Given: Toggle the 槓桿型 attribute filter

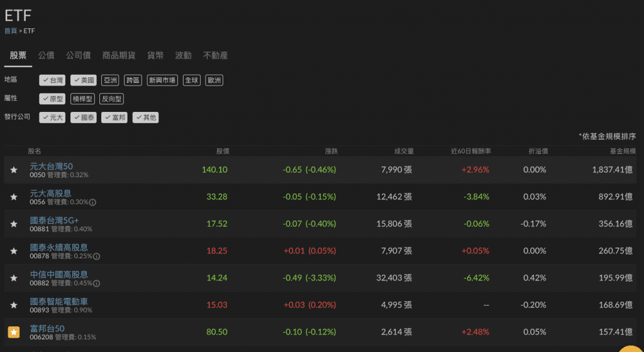Looking at the screenshot, I should pyautogui.click(x=82, y=99).
